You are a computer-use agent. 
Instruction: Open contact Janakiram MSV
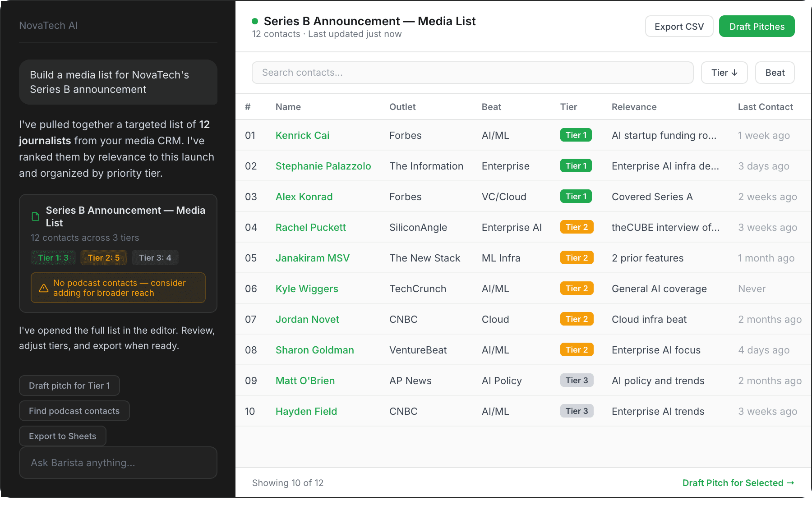[x=313, y=258]
